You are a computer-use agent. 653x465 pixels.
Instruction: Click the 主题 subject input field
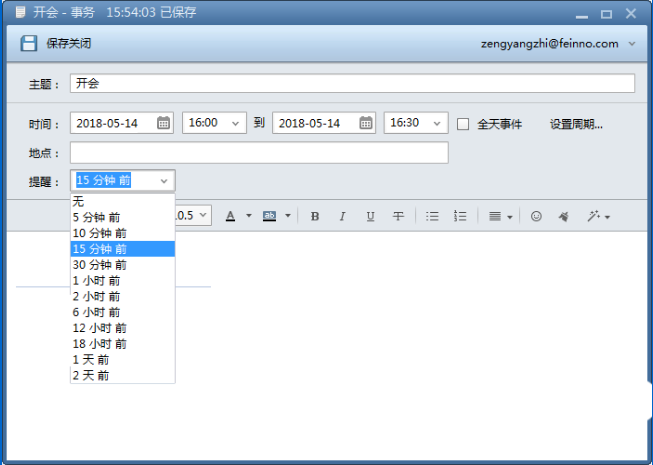pos(352,83)
